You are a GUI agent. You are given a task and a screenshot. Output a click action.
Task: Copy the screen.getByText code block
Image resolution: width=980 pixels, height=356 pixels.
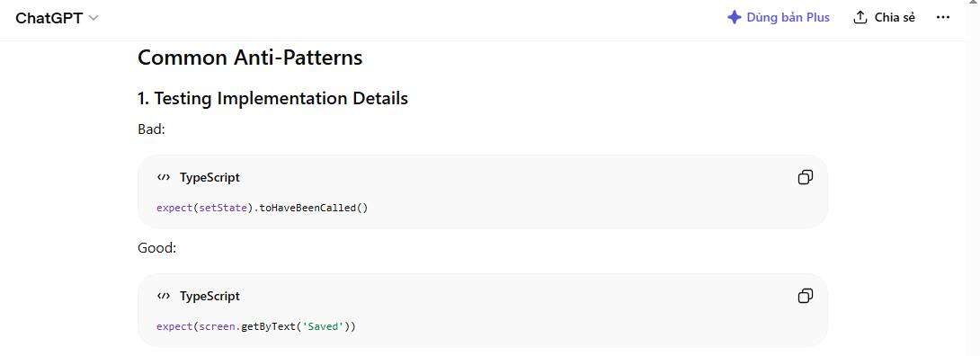pos(805,296)
